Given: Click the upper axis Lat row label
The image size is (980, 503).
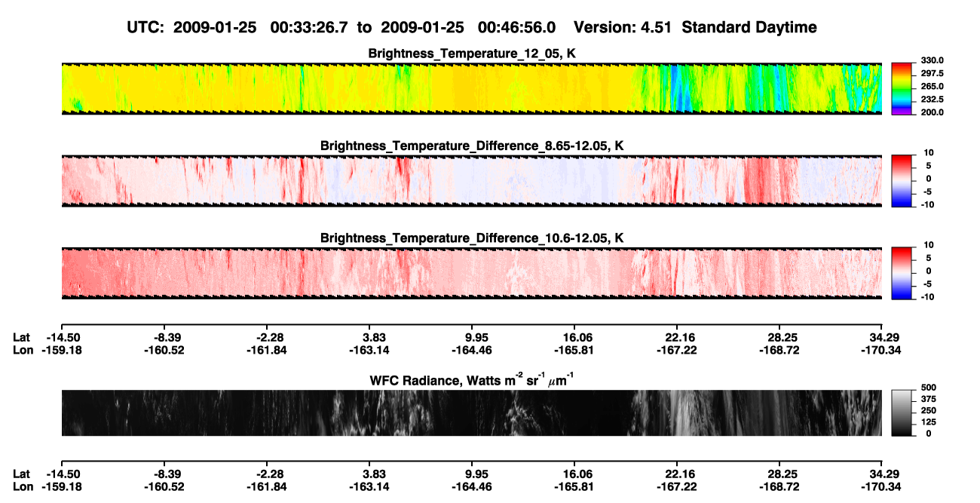Looking at the screenshot, I should coord(22,337).
